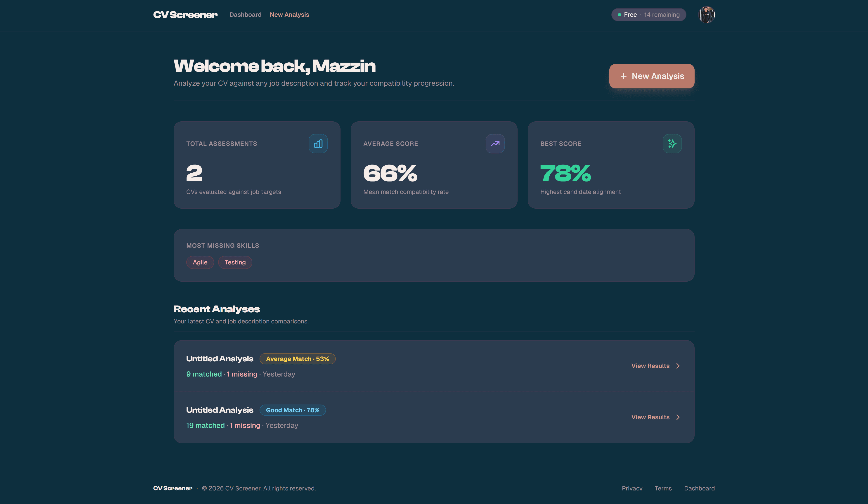Click the 66% average score value
Screen dimensions: 868x504
(390, 173)
